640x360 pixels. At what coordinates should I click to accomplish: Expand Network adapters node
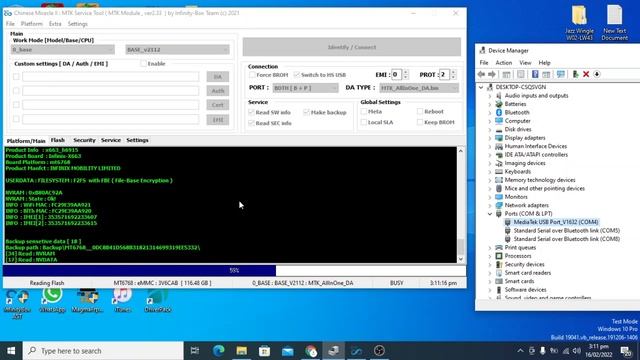click(x=490, y=205)
